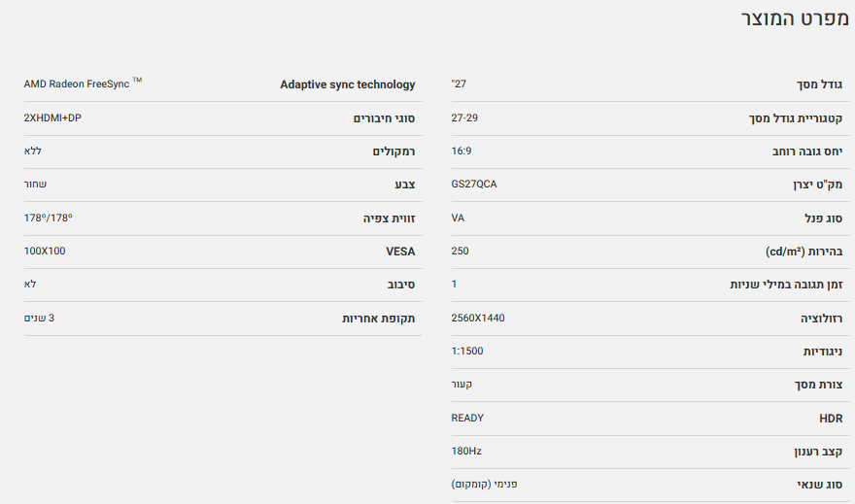
Task: Click the '180Hz' refresh rate value
Action: pos(467,452)
